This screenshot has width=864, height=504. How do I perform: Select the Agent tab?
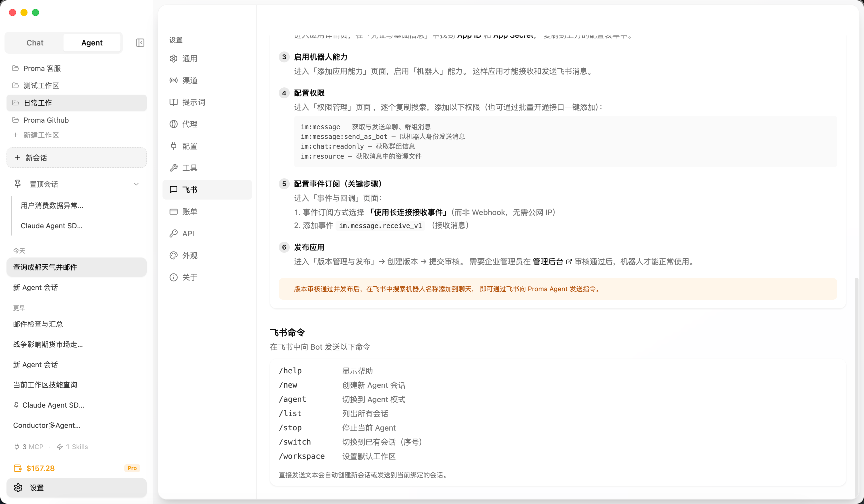[x=91, y=43]
